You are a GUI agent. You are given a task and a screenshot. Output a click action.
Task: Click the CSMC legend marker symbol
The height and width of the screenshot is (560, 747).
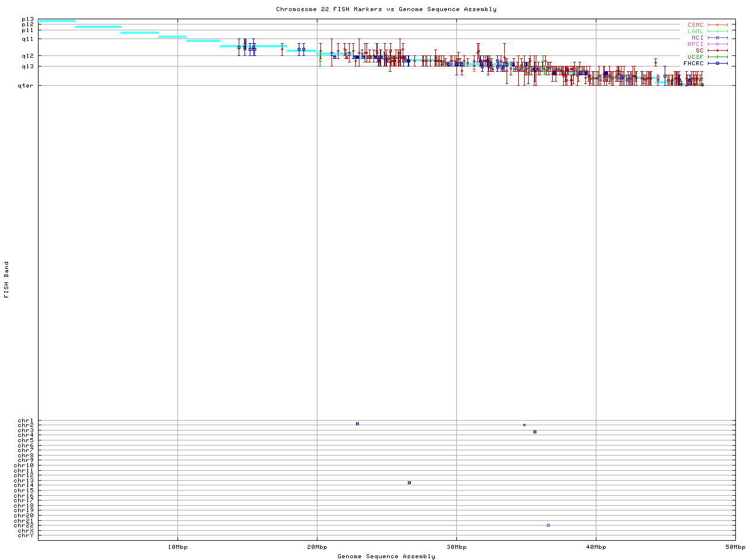point(717,25)
